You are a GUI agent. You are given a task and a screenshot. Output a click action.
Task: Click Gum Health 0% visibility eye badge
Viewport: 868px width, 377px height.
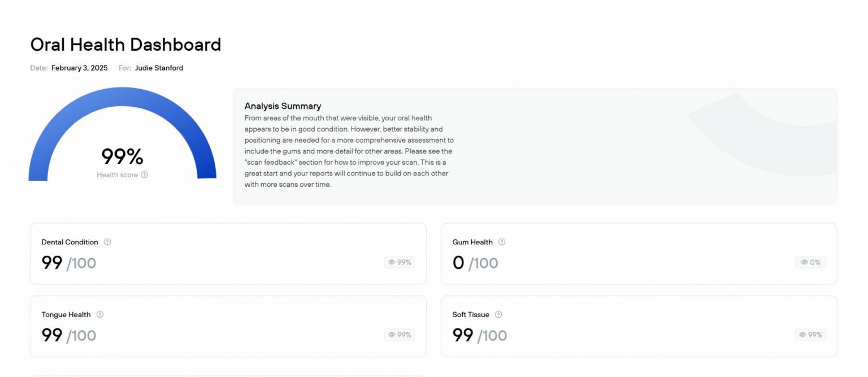click(810, 262)
